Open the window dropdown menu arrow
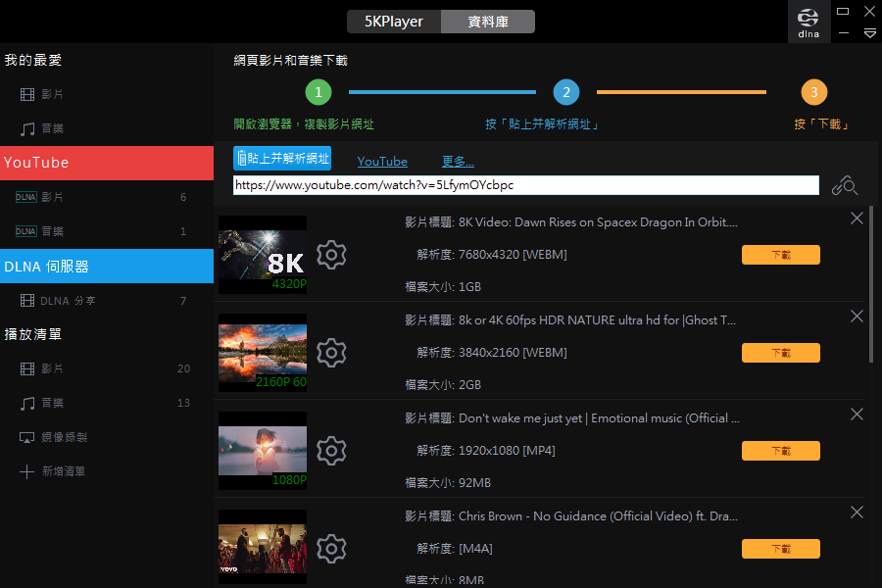 click(x=869, y=33)
